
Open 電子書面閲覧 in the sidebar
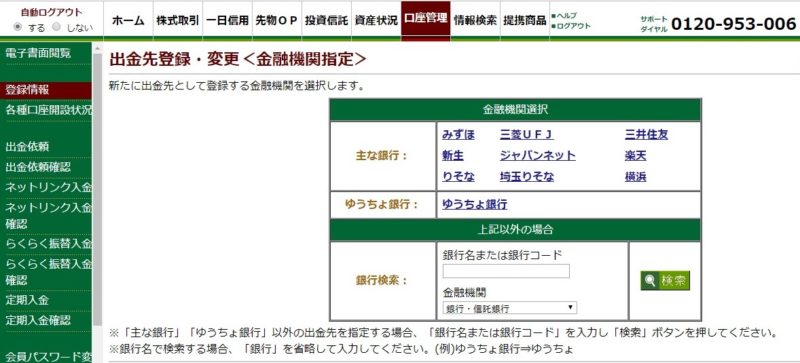tap(38, 54)
